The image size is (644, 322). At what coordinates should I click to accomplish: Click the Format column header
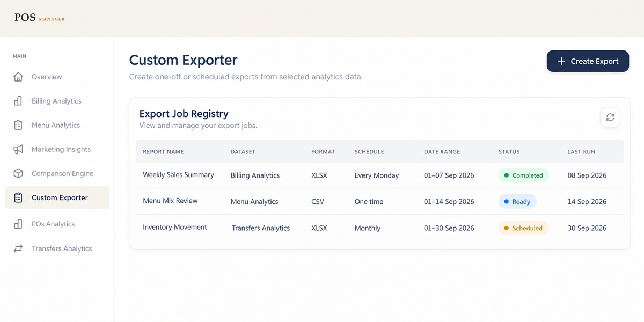[323, 152]
